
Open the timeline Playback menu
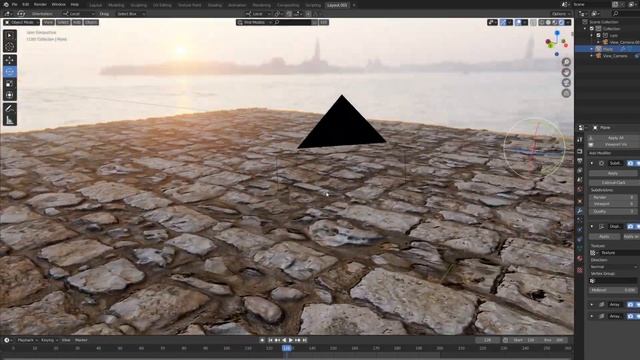point(27,340)
